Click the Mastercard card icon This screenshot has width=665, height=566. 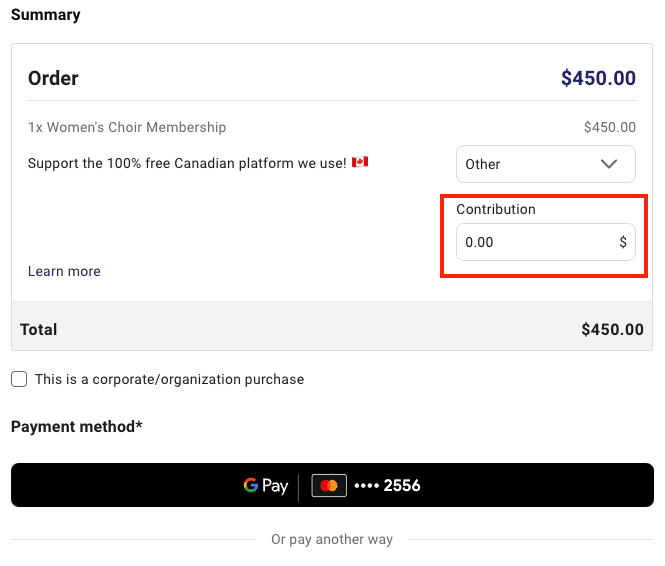pos(329,485)
